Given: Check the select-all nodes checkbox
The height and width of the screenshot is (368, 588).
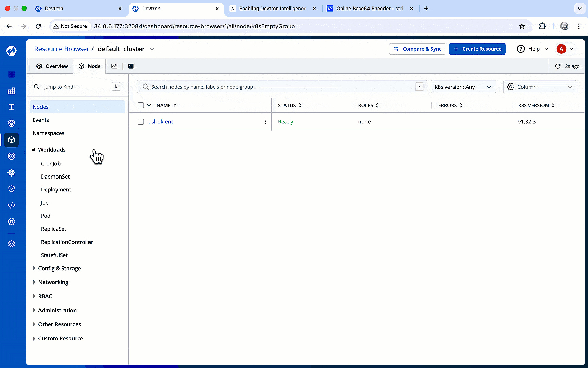Looking at the screenshot, I should (141, 105).
